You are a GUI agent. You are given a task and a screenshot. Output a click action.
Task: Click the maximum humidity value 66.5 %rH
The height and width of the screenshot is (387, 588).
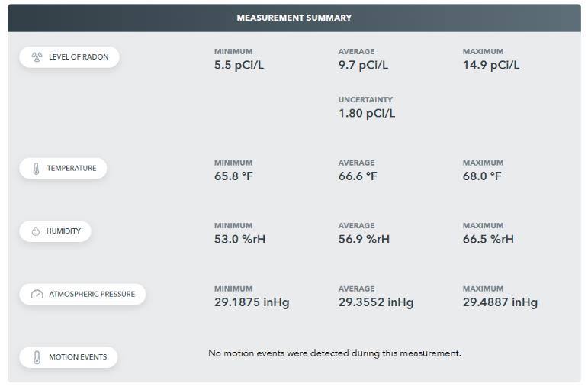click(488, 239)
